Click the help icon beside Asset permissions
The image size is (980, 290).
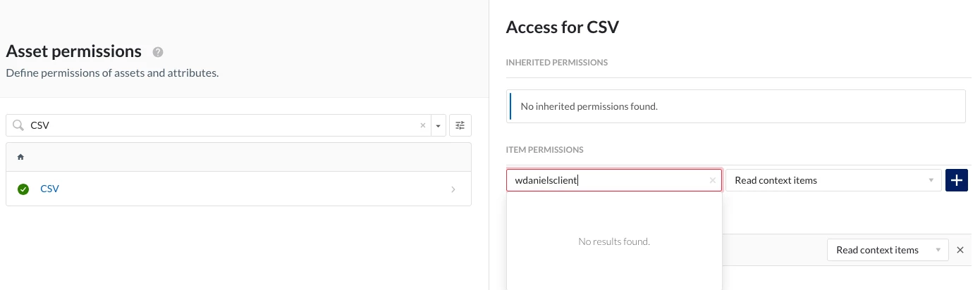[x=158, y=52]
